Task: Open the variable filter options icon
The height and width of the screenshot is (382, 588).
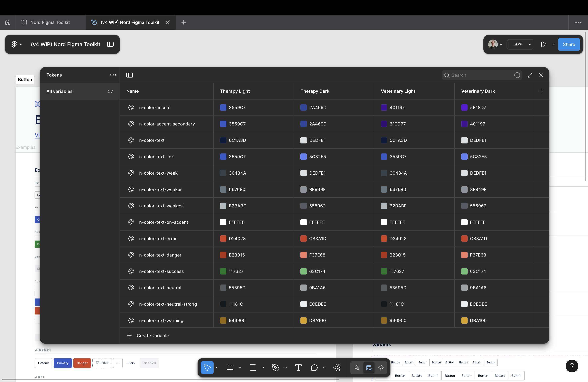Action: tap(517, 75)
